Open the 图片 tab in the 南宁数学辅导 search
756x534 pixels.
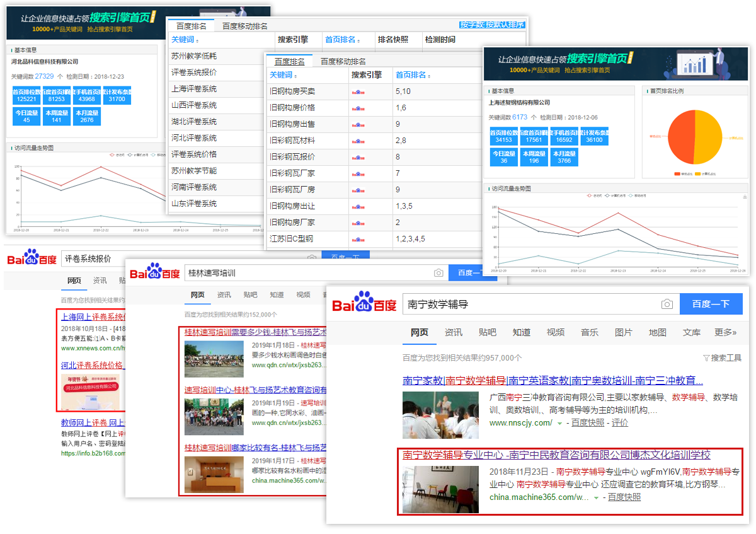point(623,332)
